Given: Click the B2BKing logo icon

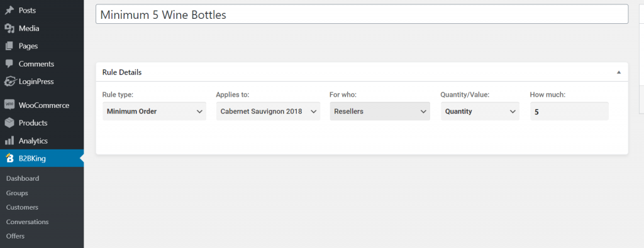Looking at the screenshot, I should point(9,159).
